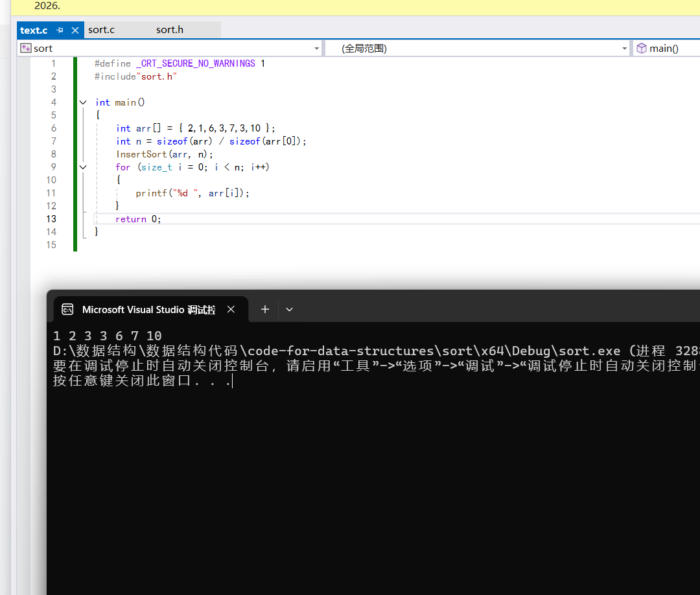The height and width of the screenshot is (595, 700).
Task: Click the sort project icon
Action: coord(25,48)
